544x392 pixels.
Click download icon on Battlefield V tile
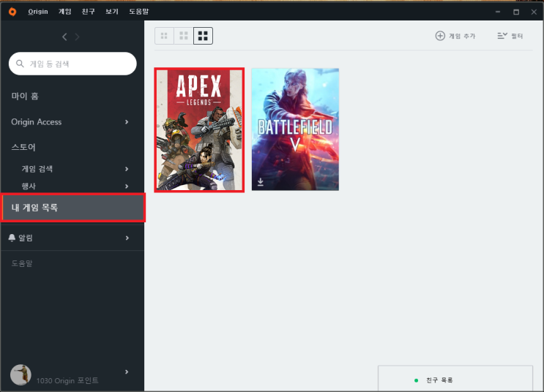click(x=260, y=182)
